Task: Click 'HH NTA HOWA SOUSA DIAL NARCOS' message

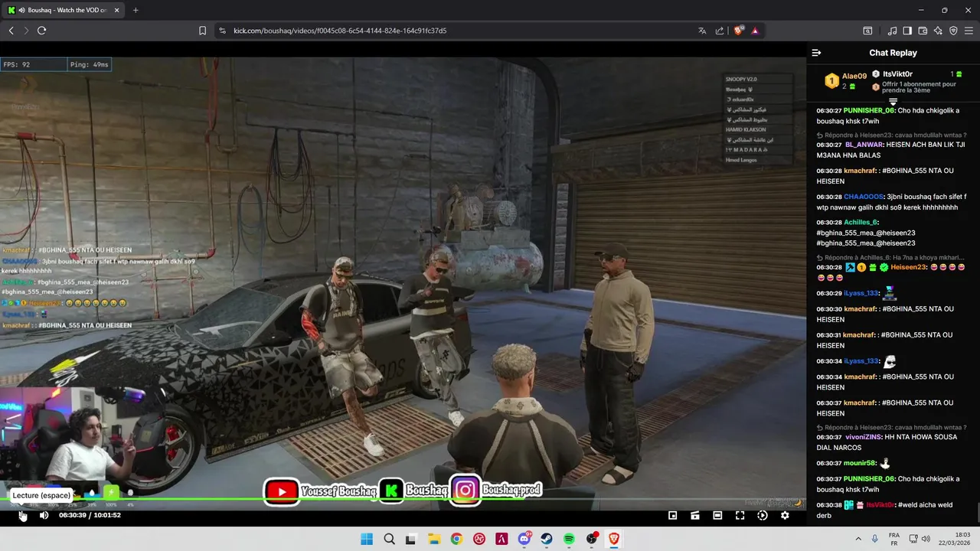Action: pyautogui.click(x=887, y=442)
